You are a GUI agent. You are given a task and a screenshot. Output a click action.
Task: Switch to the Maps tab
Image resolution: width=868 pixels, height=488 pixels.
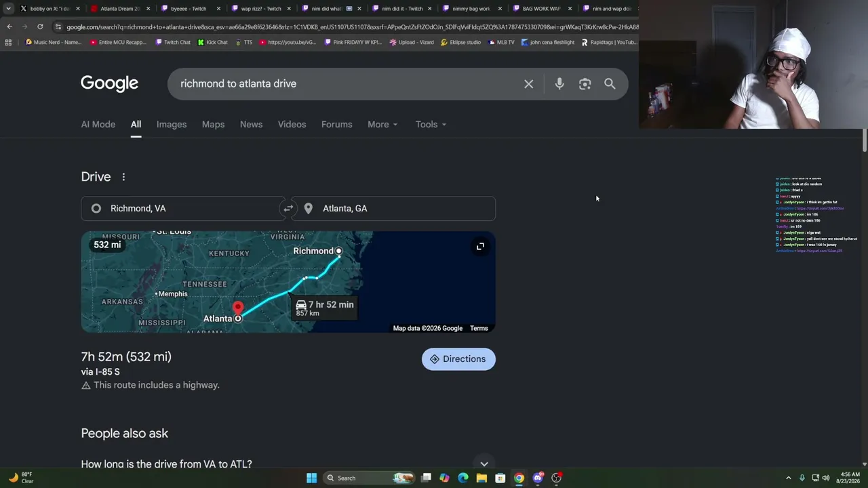(213, 125)
